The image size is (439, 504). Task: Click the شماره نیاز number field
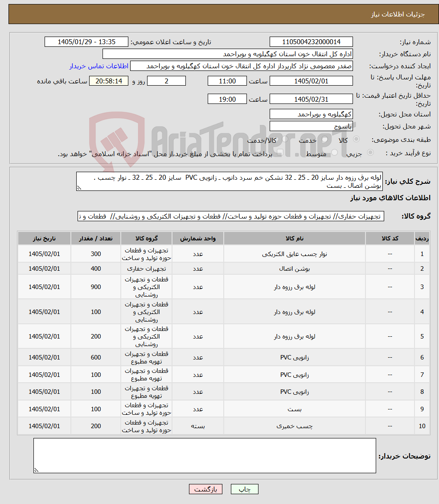point(311,42)
